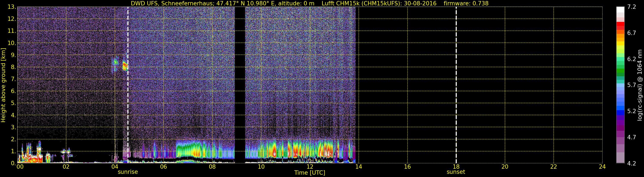Click the '1.' height tick label

click(13, 151)
